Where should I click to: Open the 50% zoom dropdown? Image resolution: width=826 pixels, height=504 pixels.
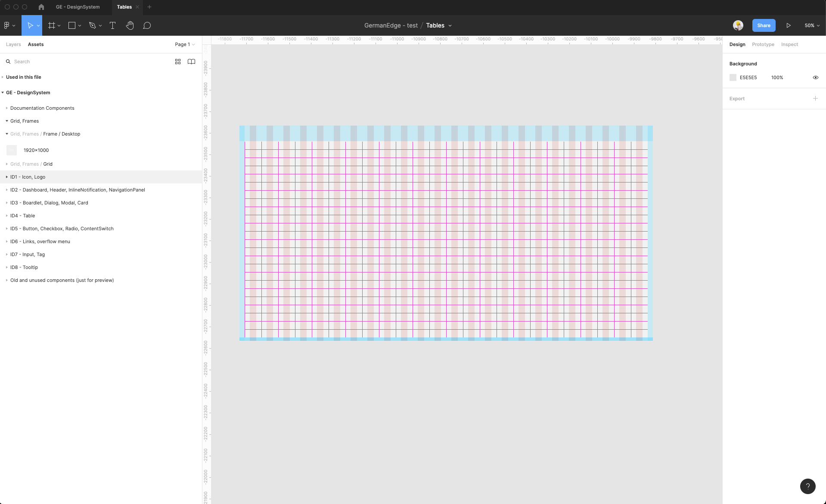point(812,25)
